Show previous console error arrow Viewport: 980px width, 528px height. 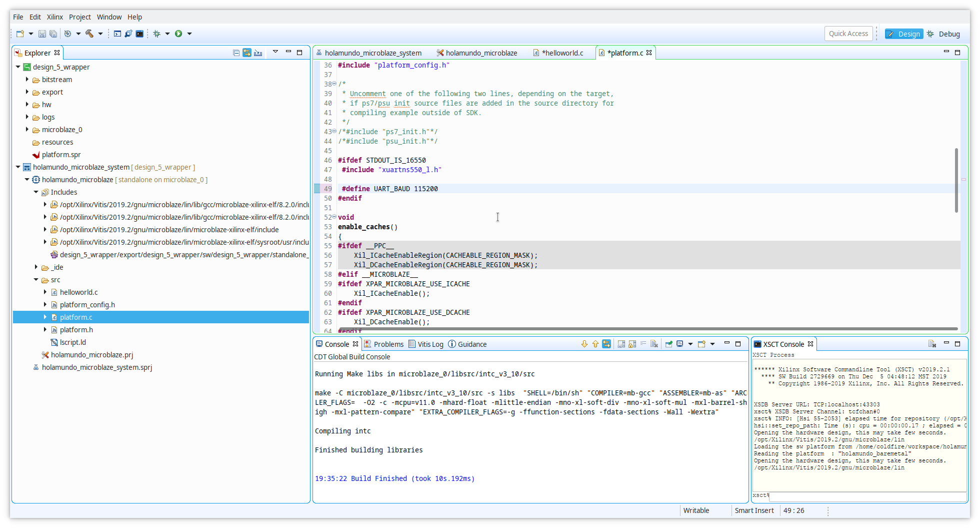click(595, 344)
